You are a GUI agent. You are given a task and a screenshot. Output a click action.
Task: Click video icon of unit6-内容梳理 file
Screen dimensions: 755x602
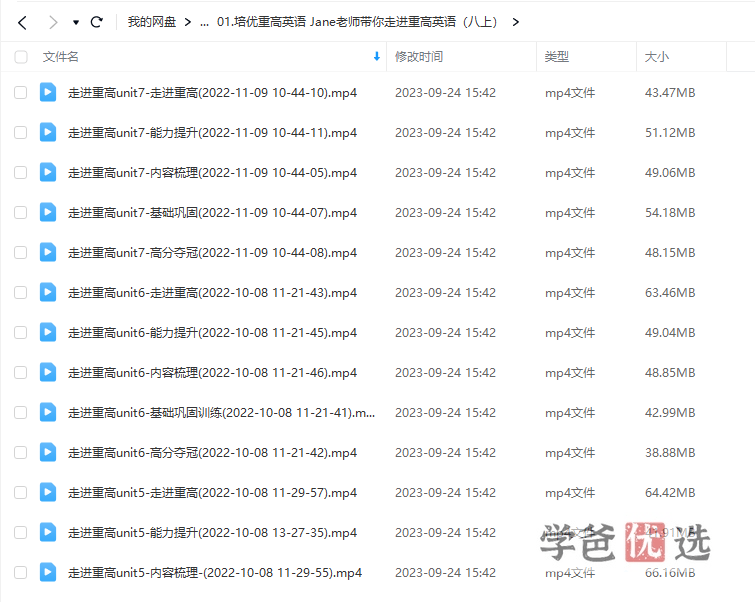48,372
